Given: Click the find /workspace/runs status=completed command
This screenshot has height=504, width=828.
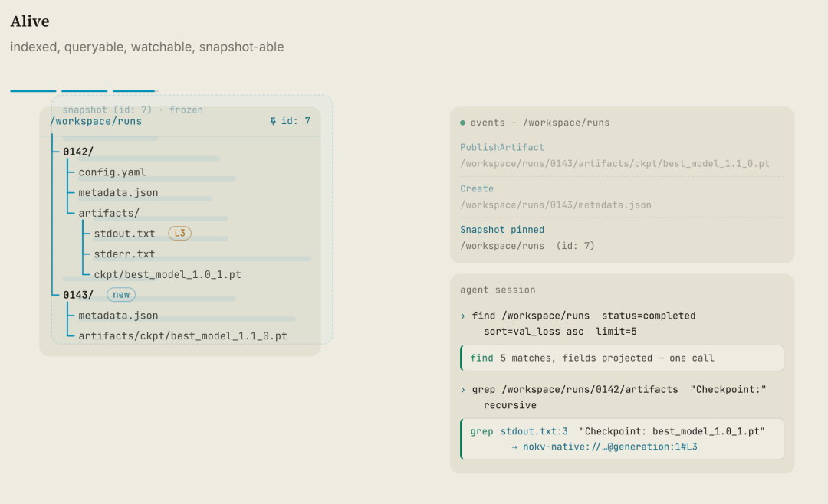Looking at the screenshot, I should (583, 316).
